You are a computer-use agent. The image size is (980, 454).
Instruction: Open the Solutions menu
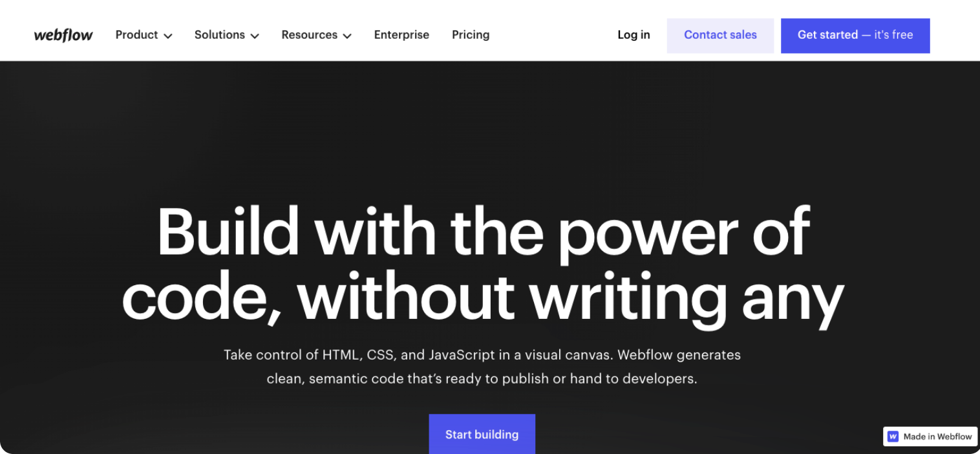tap(227, 35)
